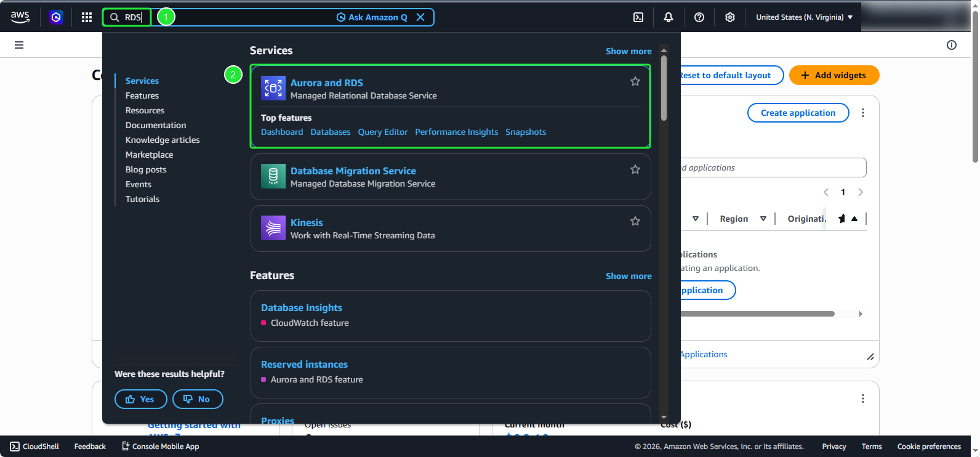Open the Privacy link in the footer
The height and width of the screenshot is (457, 980).
coord(834,447)
